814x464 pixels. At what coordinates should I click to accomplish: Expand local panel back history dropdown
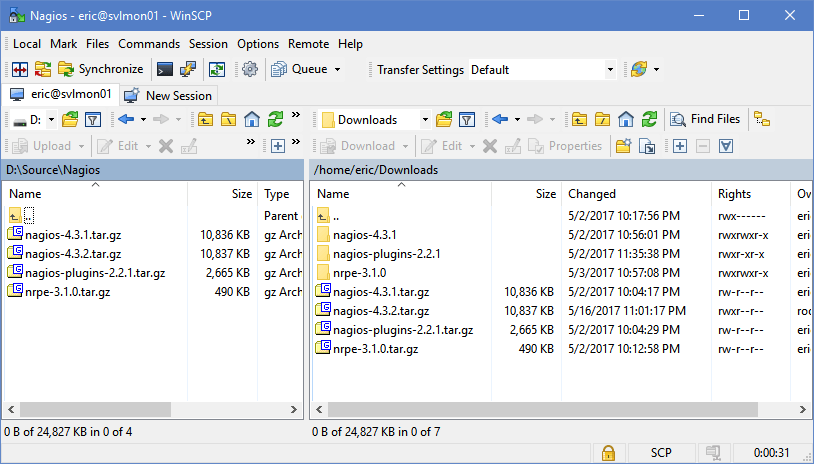(143, 120)
